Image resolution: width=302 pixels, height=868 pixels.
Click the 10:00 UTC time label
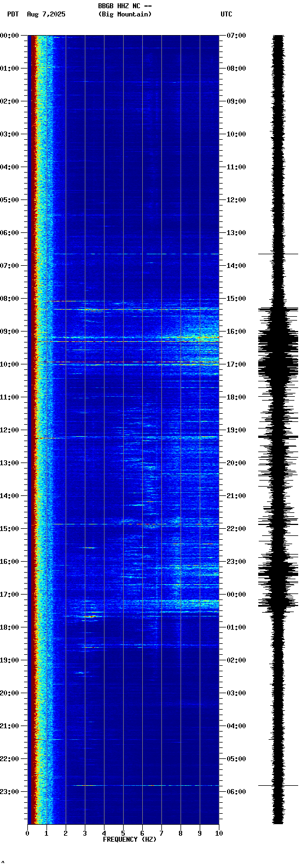click(236, 134)
